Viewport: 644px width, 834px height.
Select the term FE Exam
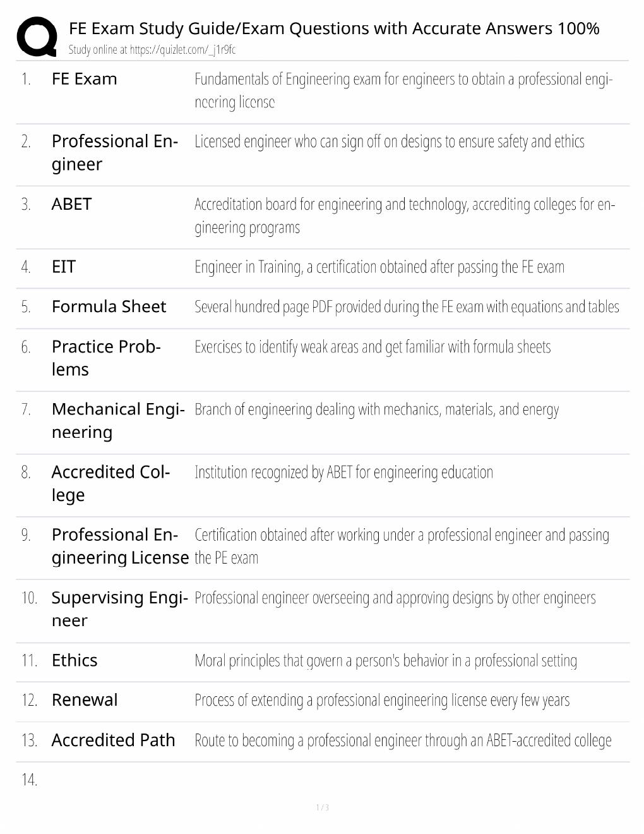[84, 79]
